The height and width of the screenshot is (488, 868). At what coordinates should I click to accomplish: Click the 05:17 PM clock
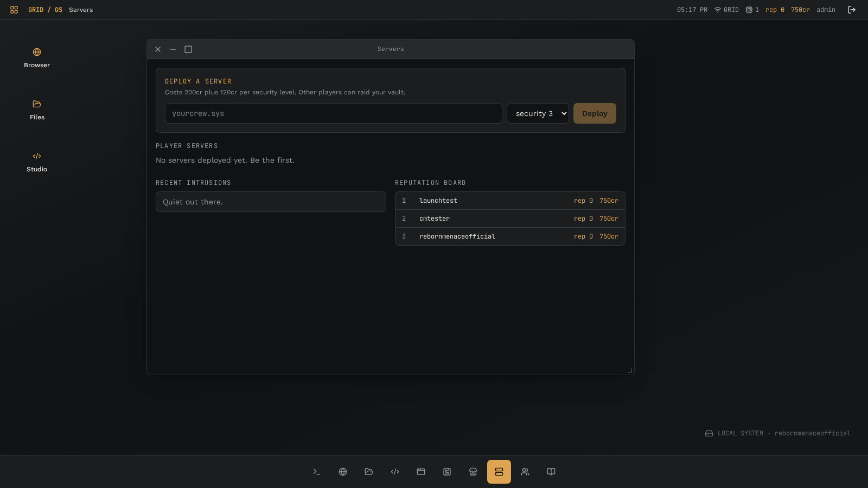[x=692, y=10]
